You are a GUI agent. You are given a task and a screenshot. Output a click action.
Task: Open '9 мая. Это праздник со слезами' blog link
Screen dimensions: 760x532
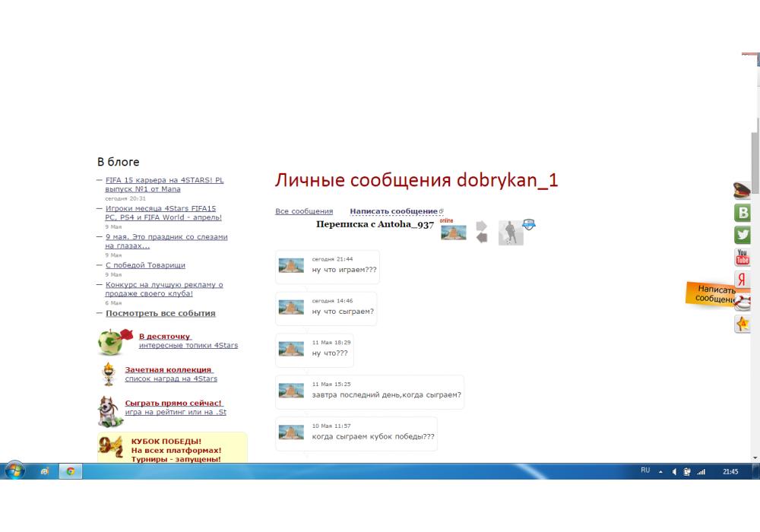tap(166, 241)
